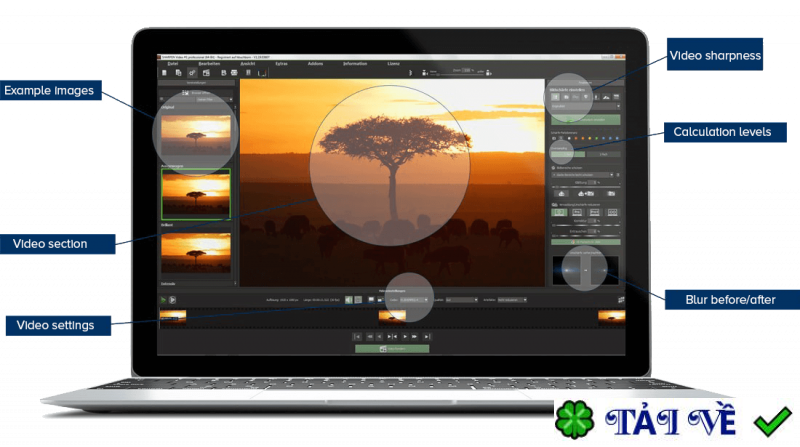This screenshot has height=447, width=800.
Task: Open the Qualität dropdown
Action: 462,300
